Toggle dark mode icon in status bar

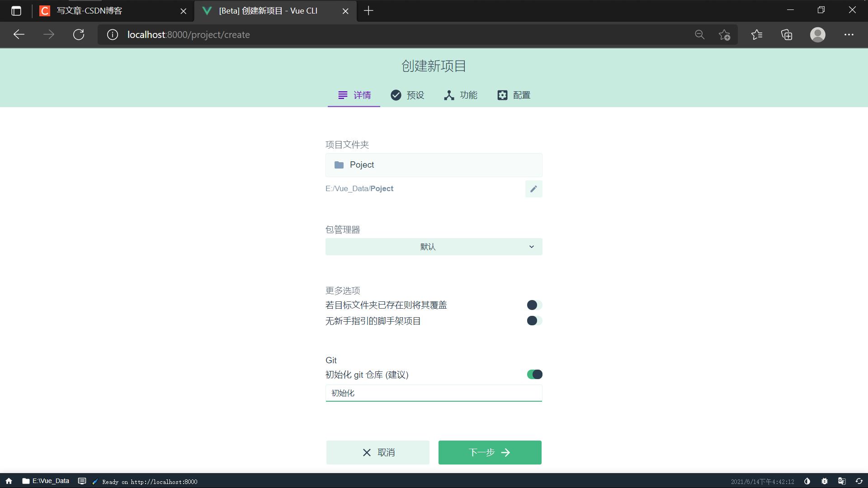[x=807, y=481]
